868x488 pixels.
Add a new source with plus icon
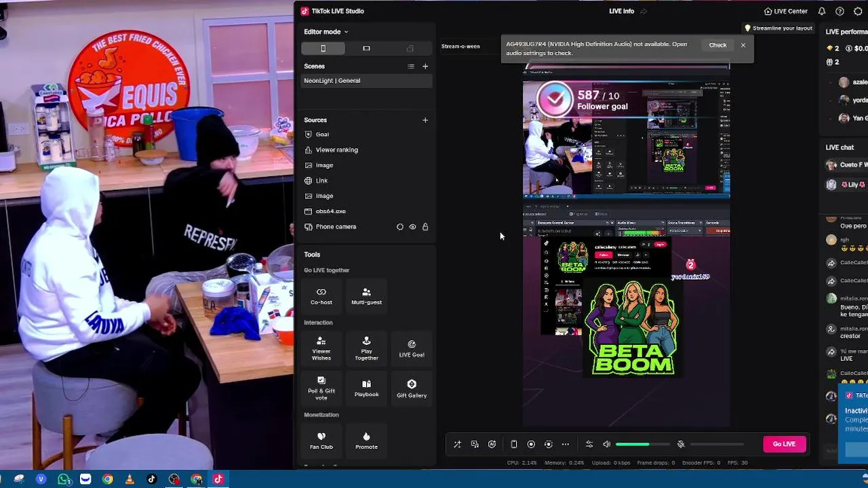tap(425, 120)
